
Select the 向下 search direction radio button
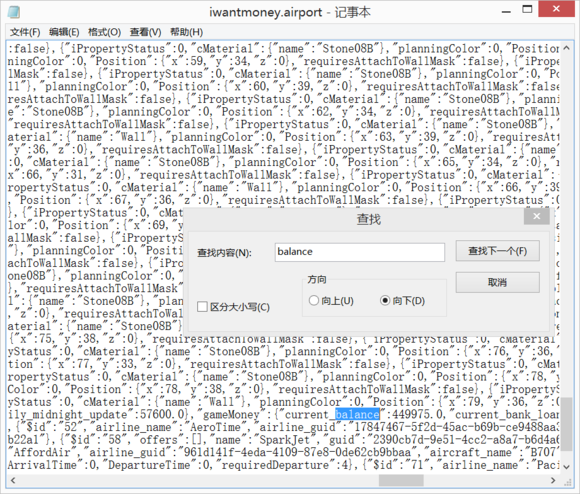[385, 300]
